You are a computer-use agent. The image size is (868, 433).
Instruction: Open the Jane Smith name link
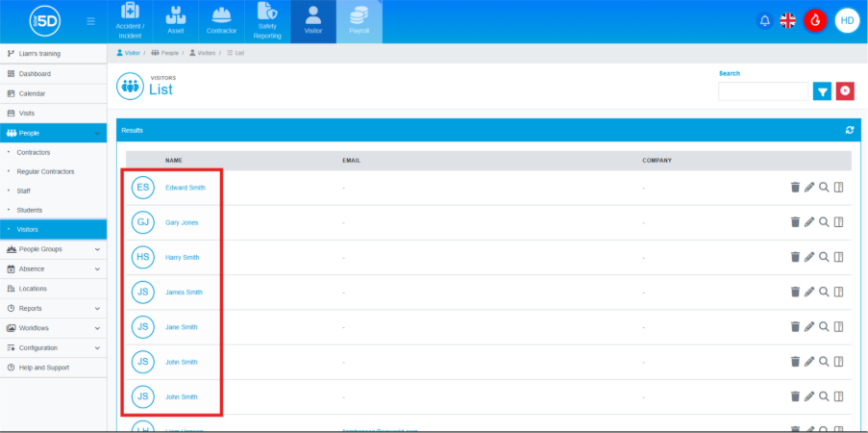point(181,327)
